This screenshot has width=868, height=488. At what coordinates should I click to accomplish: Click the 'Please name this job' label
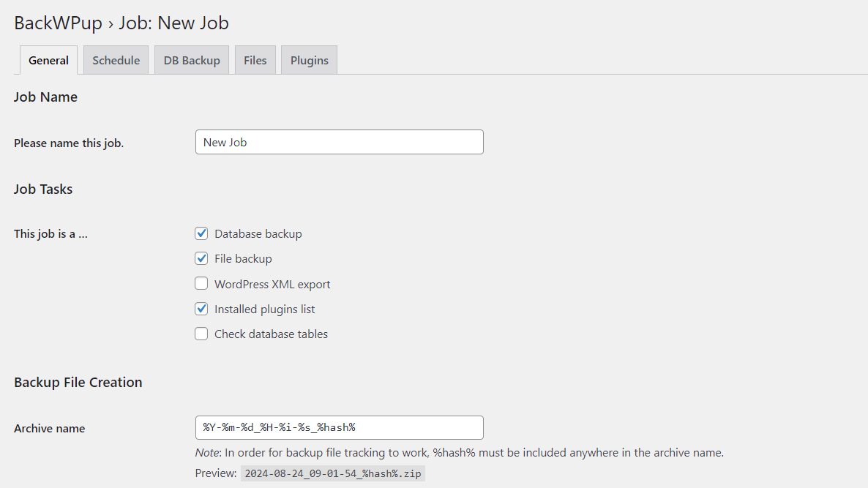[69, 143]
